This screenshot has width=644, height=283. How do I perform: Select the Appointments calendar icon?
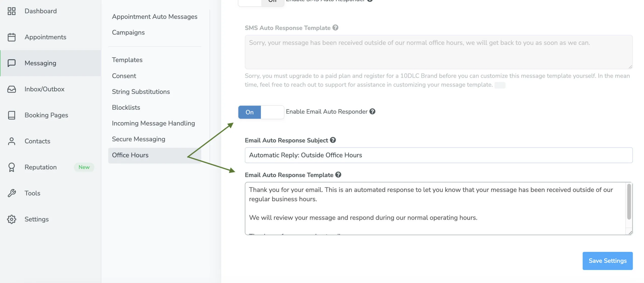12,37
